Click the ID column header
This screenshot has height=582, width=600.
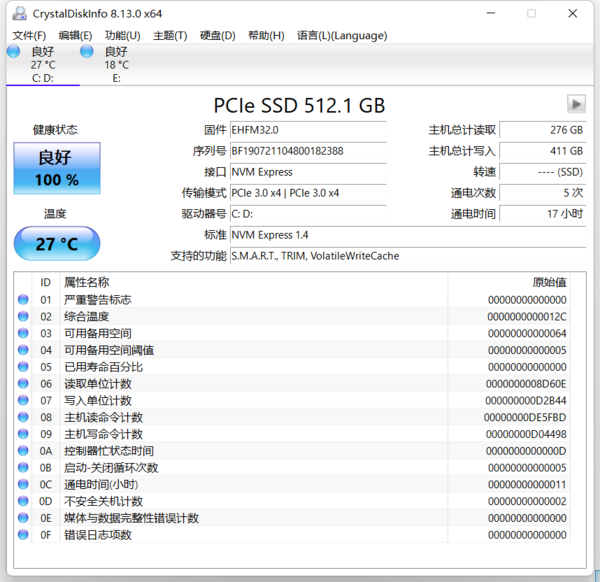pyautogui.click(x=46, y=282)
